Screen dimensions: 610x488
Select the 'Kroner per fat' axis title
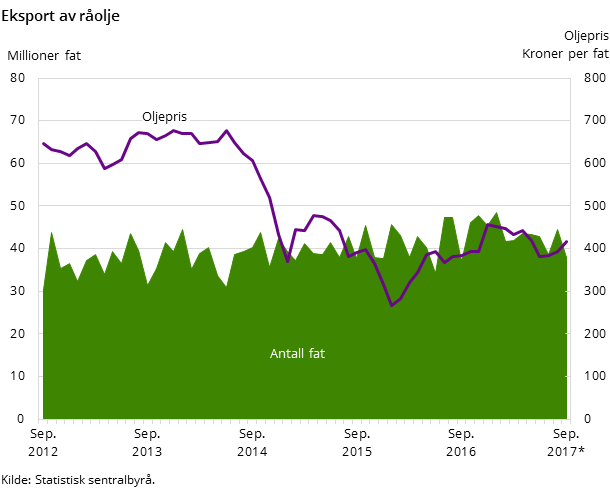(x=565, y=54)
